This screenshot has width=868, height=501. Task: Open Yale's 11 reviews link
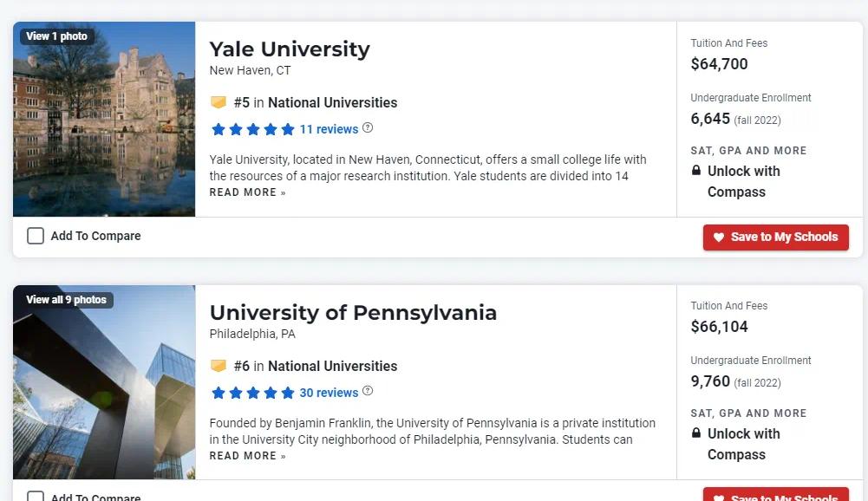click(329, 129)
